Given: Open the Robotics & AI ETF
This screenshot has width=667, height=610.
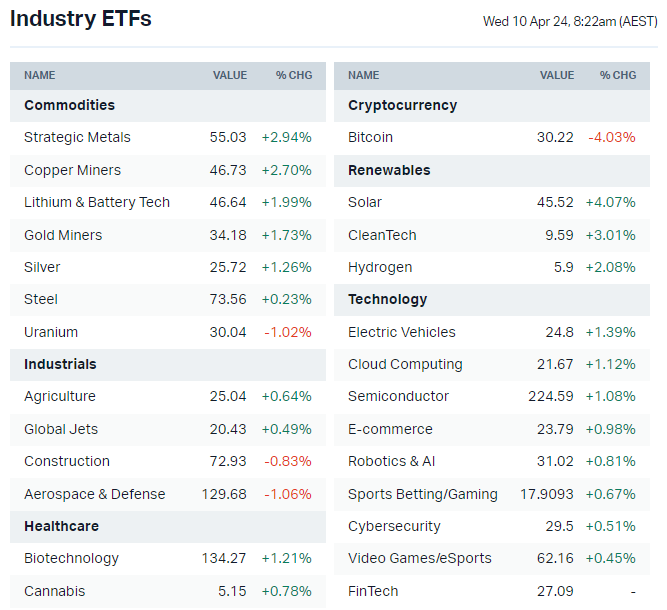Looking at the screenshot, I should pos(391,461).
